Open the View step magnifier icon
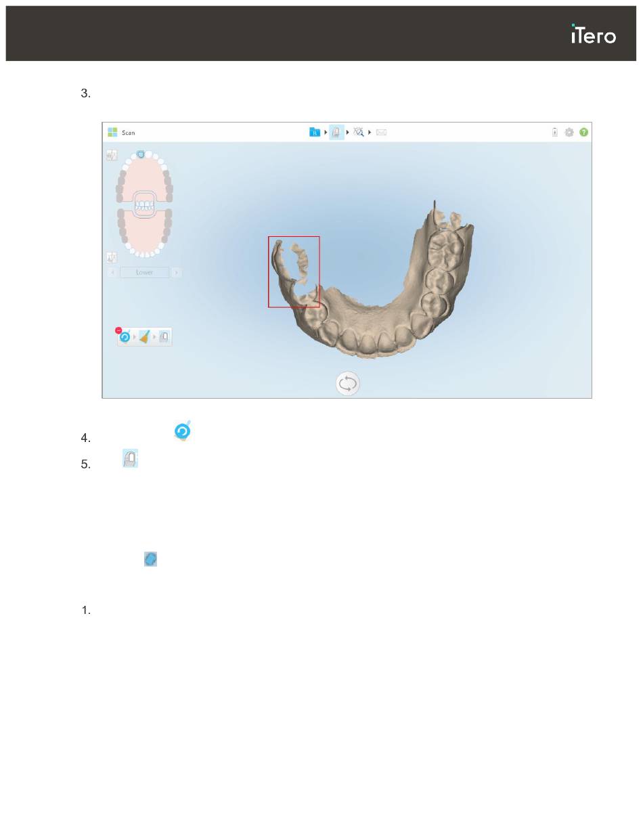Screen dimensions: 643x840 click(359, 133)
